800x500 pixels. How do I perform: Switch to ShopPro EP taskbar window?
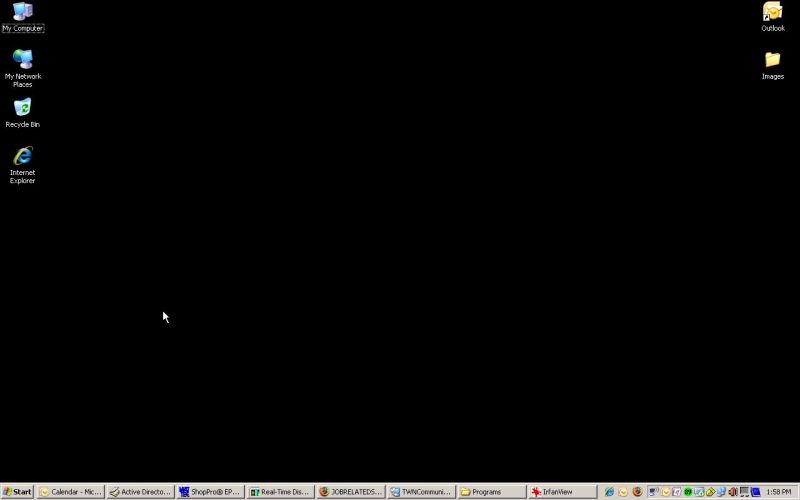(210, 492)
